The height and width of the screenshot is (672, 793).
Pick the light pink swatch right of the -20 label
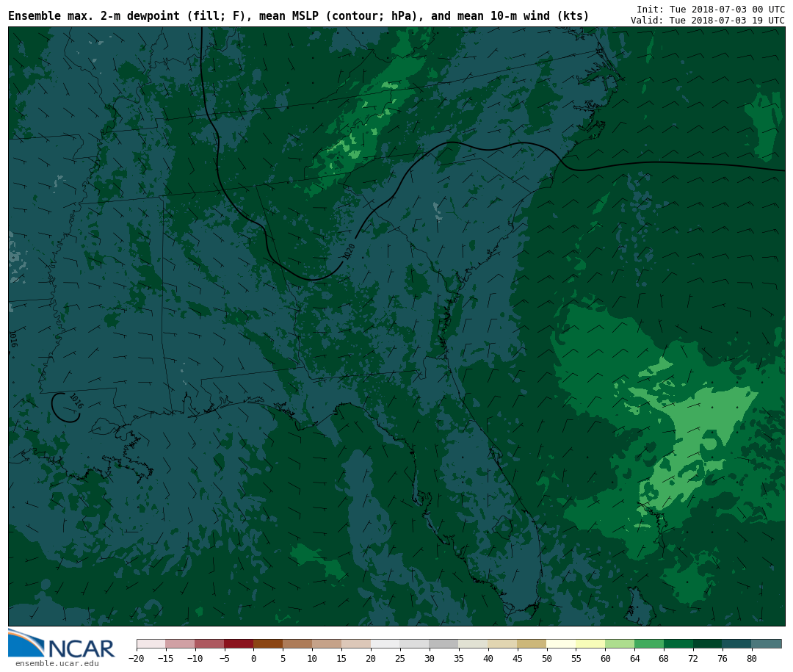[x=151, y=643]
